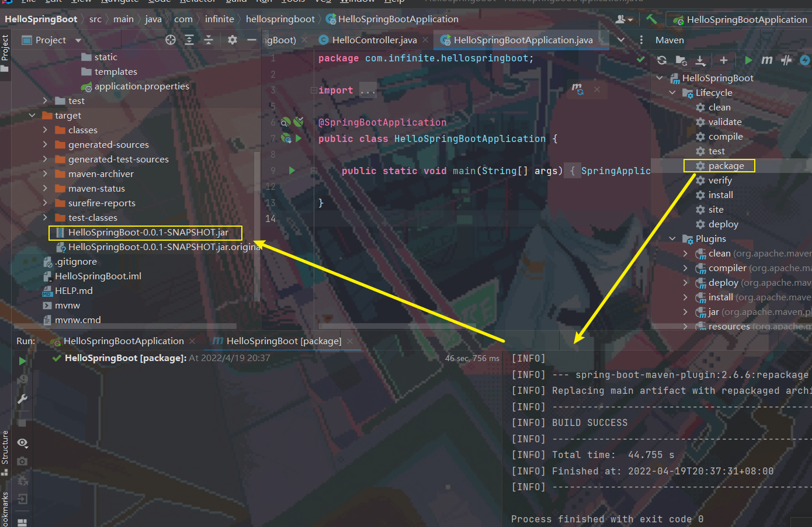Toggle Skip Tests mode lightning icon

point(805,60)
